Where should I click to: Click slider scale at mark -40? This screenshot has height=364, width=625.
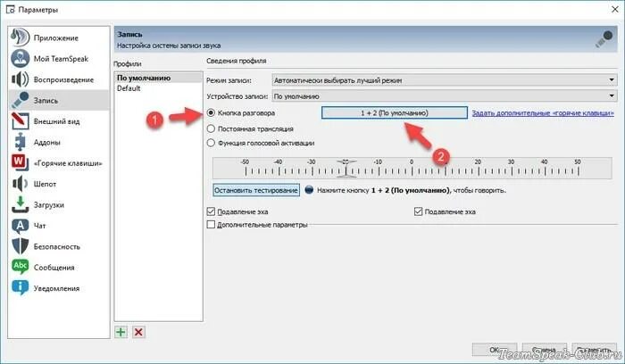279,168
